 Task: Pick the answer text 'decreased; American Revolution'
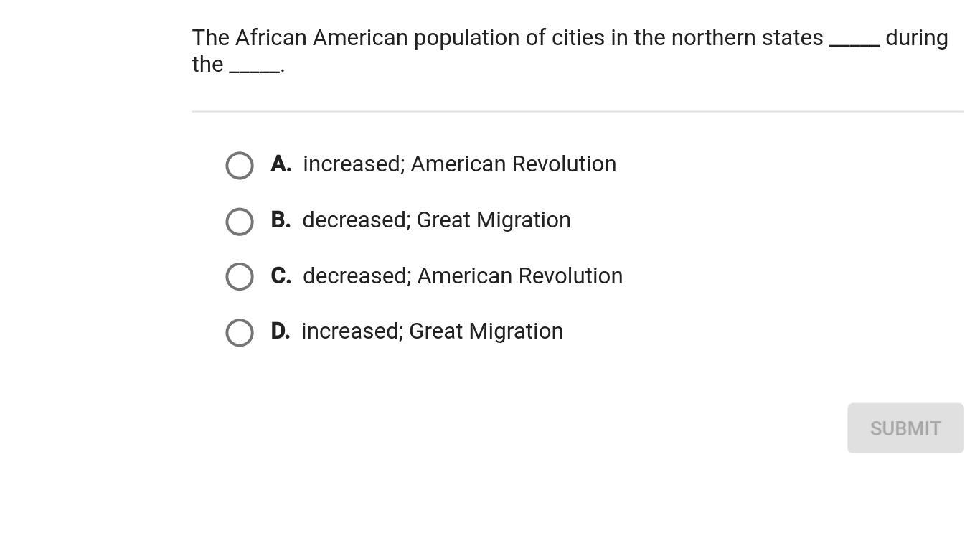(463, 276)
